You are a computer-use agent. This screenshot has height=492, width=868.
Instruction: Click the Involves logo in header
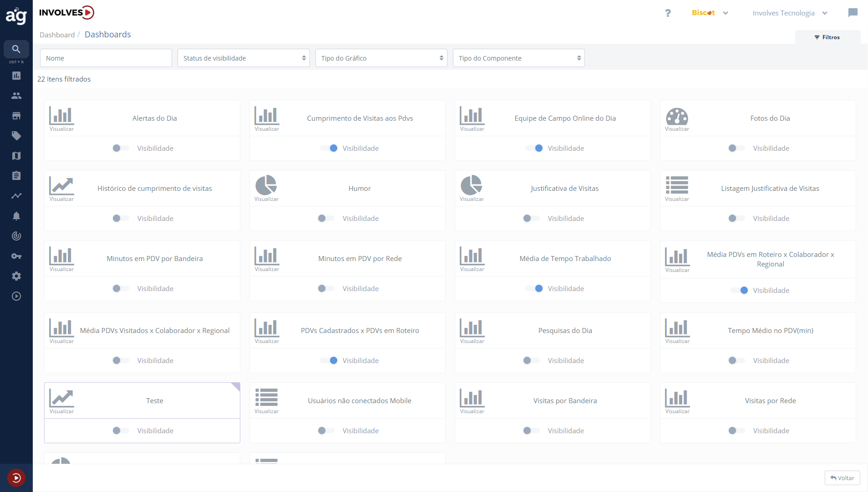(x=66, y=12)
